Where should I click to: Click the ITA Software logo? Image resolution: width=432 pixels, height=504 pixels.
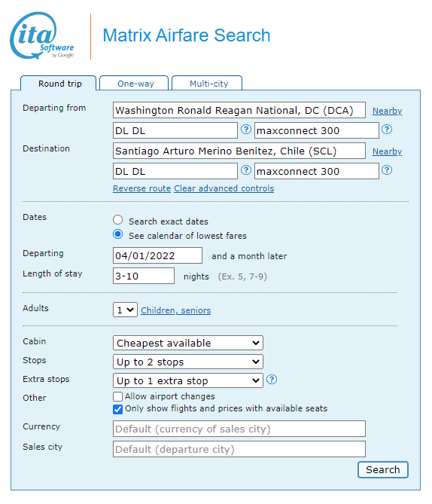tap(42, 35)
